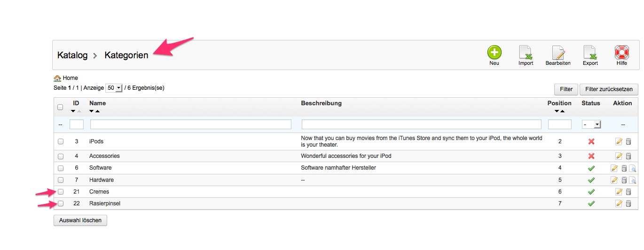644x250 pixels.
Task: Toggle green status check for Cremes
Action: click(x=591, y=192)
